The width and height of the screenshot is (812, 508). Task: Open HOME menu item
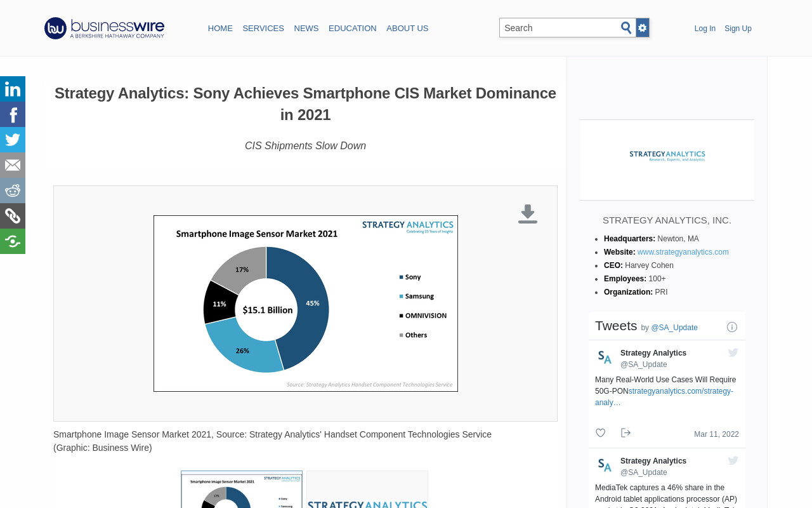pyautogui.click(x=220, y=29)
